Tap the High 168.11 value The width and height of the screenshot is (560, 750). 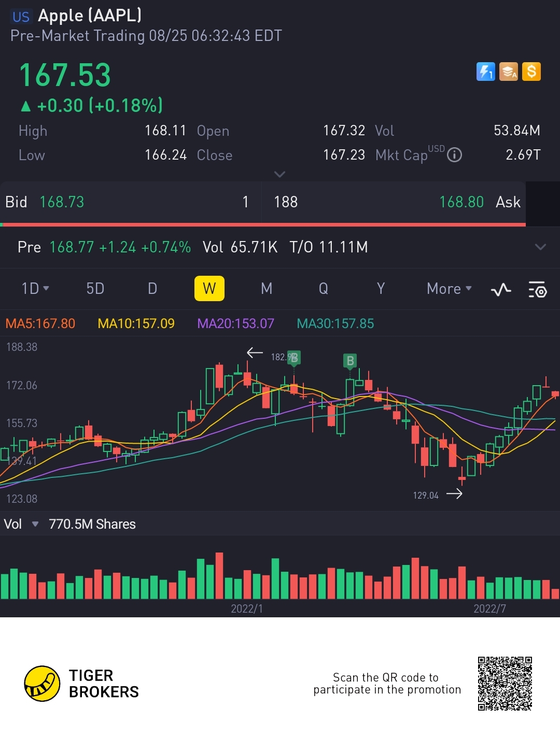point(165,131)
